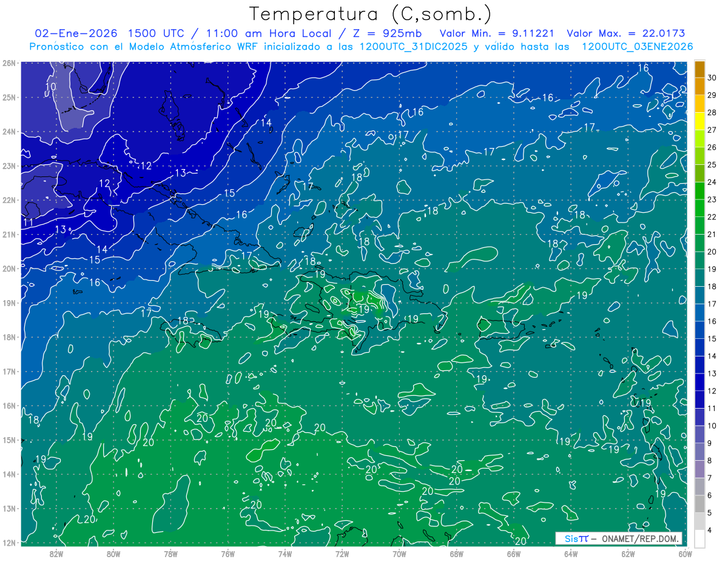This screenshot has width=728, height=562.
Task: Click latitude axis label "25N"
Action: click(8, 98)
